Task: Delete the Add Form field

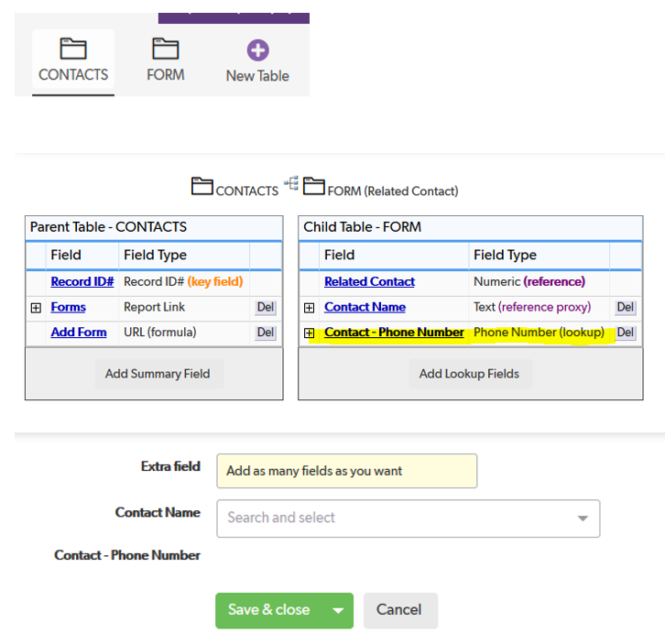Action: coord(266,333)
